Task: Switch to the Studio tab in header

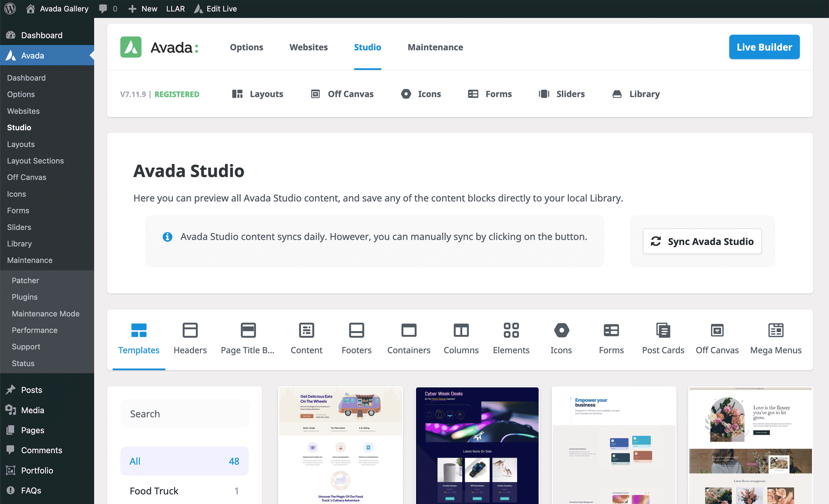Action: [x=367, y=47]
